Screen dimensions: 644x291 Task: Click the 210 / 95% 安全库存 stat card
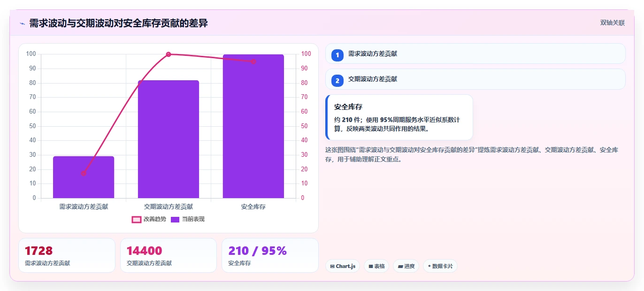270,255
